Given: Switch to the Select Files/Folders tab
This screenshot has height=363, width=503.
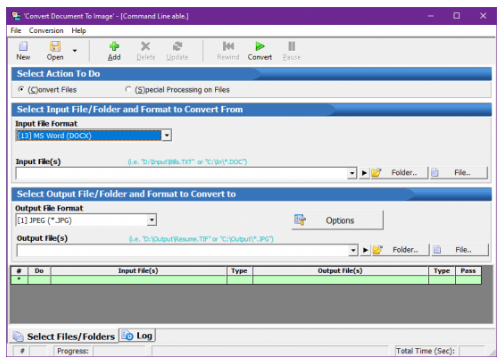Looking at the screenshot, I should click(64, 336).
